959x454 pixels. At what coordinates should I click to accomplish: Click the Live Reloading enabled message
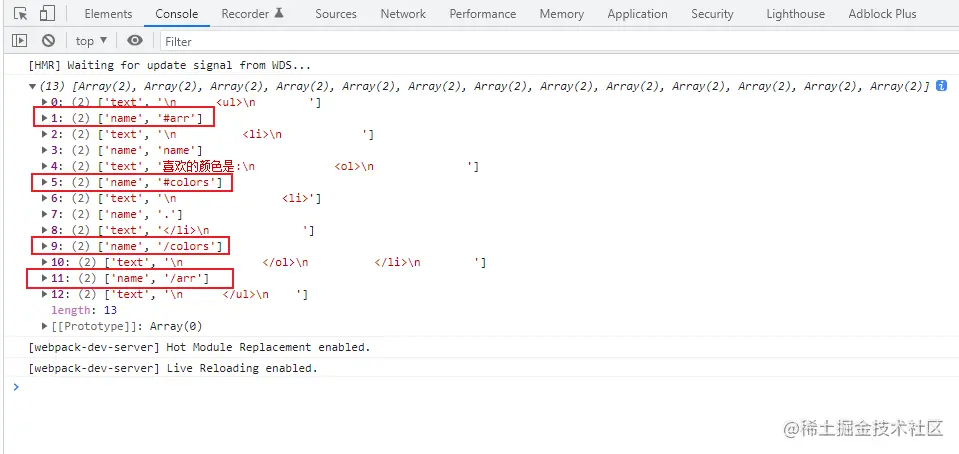[x=173, y=368]
